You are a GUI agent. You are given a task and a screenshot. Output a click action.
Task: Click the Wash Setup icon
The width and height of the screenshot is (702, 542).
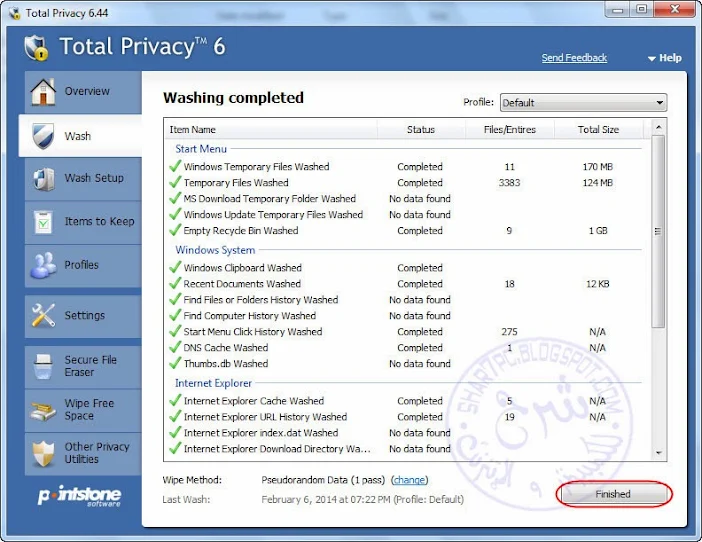coord(43,179)
